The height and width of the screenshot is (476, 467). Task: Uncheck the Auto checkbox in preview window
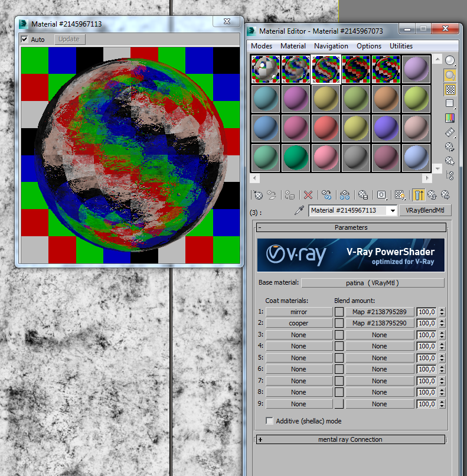(25, 39)
